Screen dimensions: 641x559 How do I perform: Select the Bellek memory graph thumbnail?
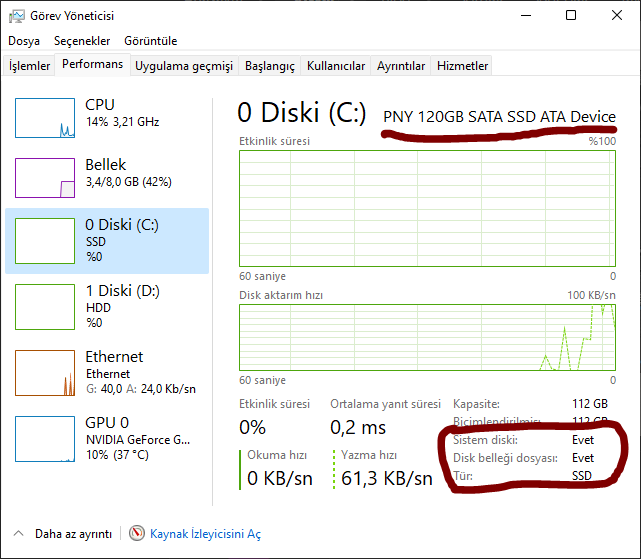[x=45, y=178]
